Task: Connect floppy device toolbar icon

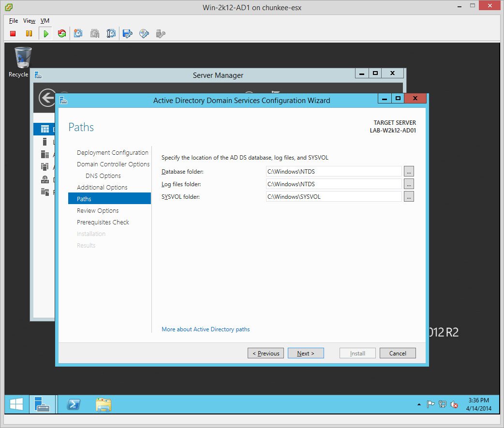Action: click(128, 33)
